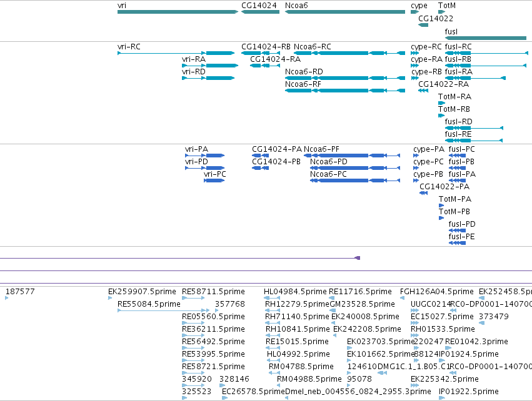Select the Ncoa6-PF protein label
Viewport: 532px width, 401px height.
[322, 149]
